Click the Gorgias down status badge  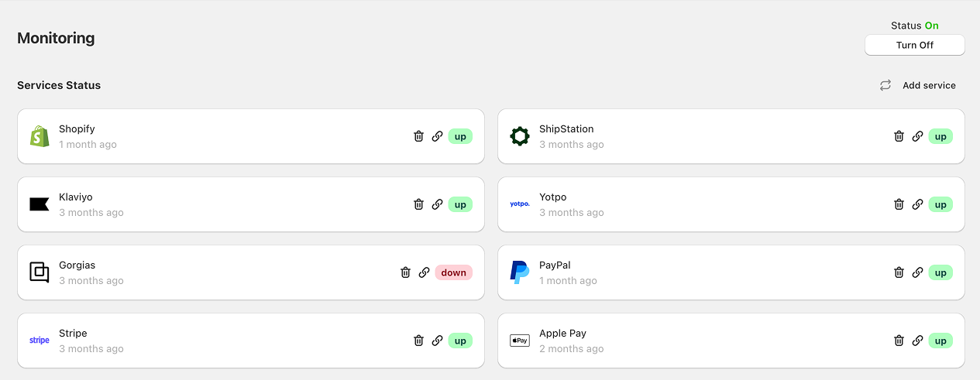454,272
